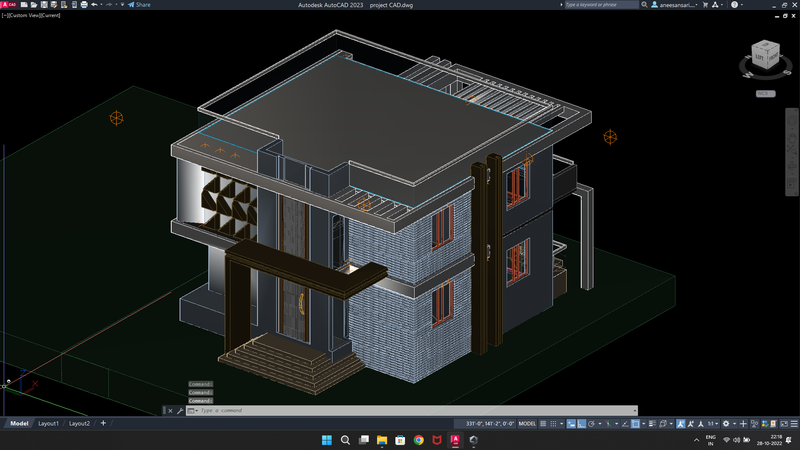
Task: Click the Undo arrow icon
Action: pos(94,5)
